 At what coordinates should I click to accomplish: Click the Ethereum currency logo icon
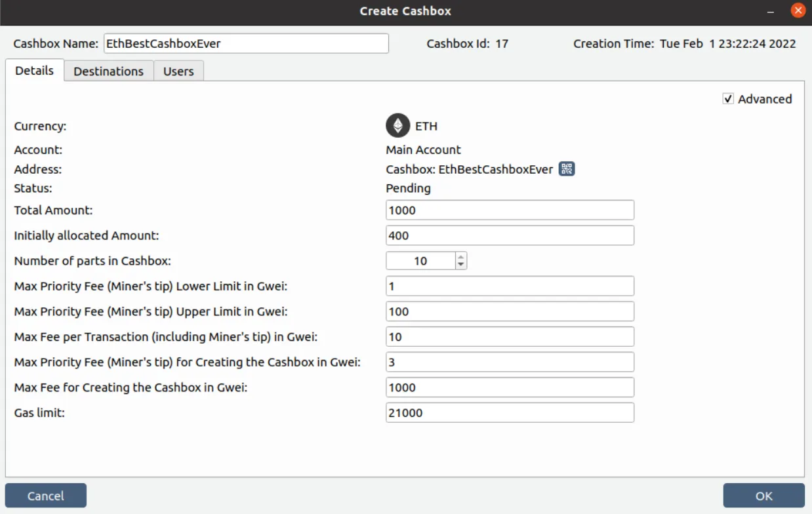[x=397, y=126]
